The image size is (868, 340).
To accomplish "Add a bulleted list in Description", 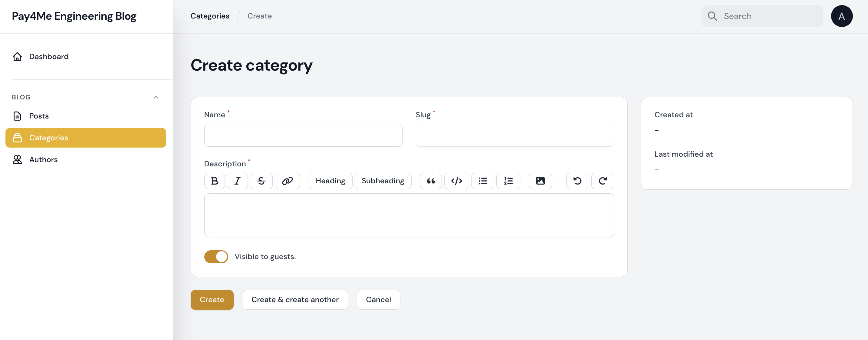I will coord(482,181).
